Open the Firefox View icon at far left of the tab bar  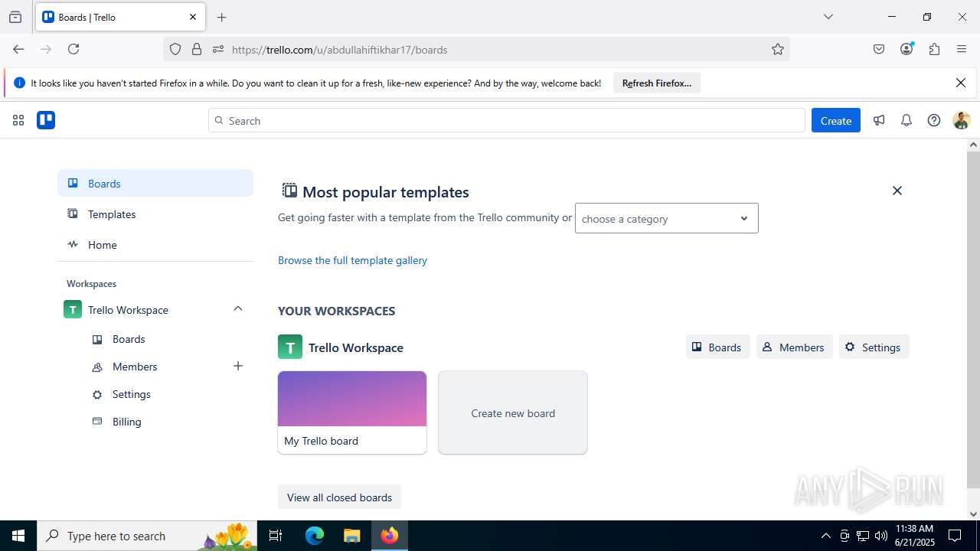pyautogui.click(x=15, y=17)
